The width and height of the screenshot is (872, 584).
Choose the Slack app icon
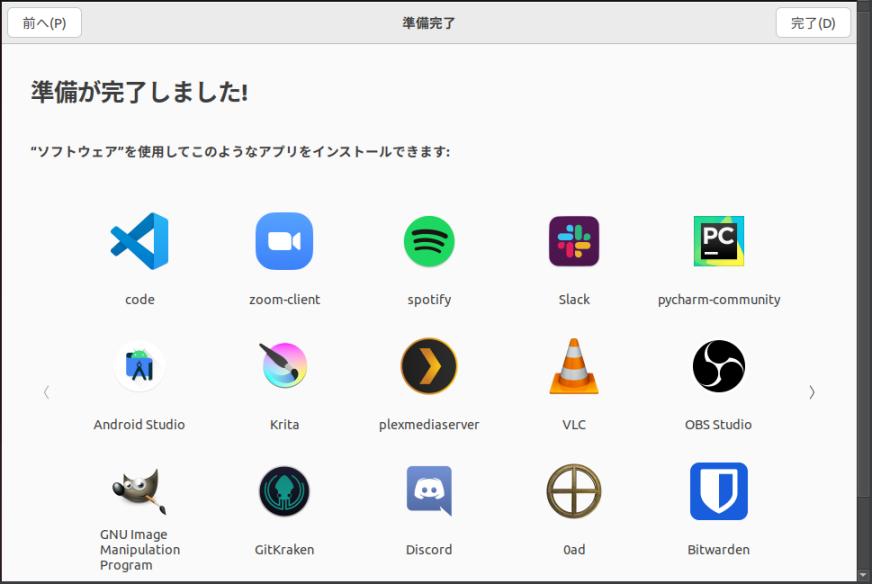coord(574,241)
